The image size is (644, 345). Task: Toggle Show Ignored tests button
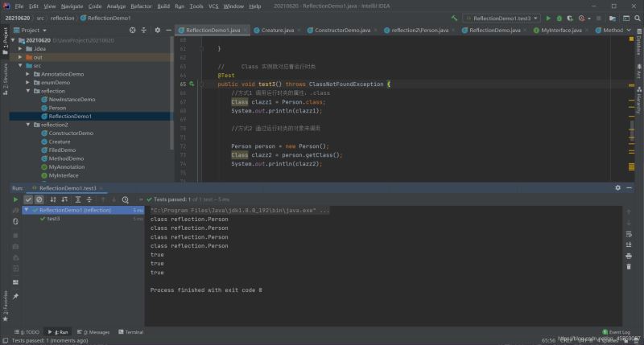(x=39, y=199)
